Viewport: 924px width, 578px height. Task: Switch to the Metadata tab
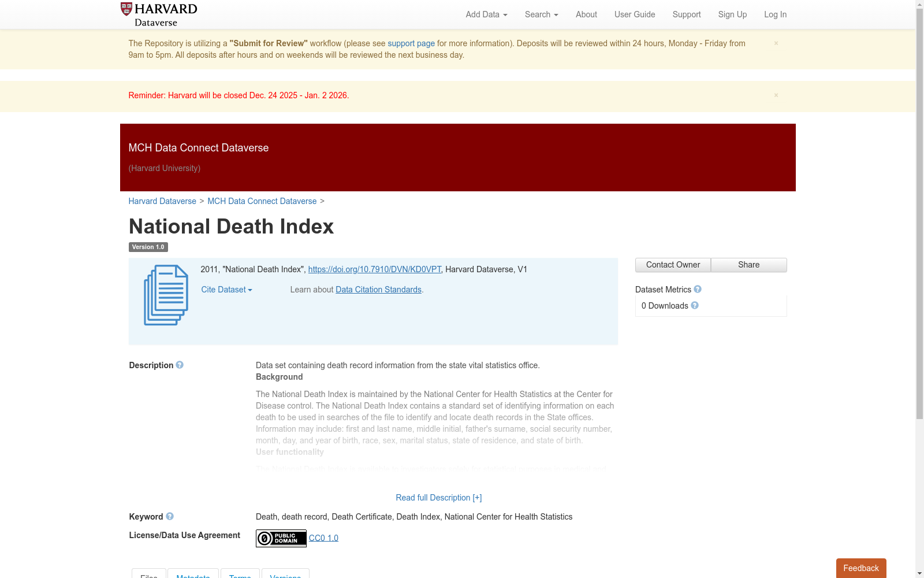[x=193, y=573]
